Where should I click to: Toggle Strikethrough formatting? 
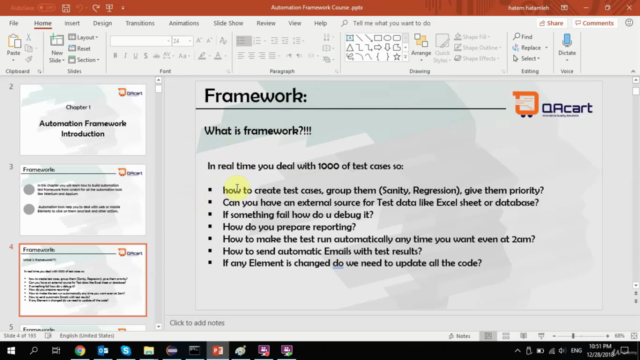(x=156, y=56)
